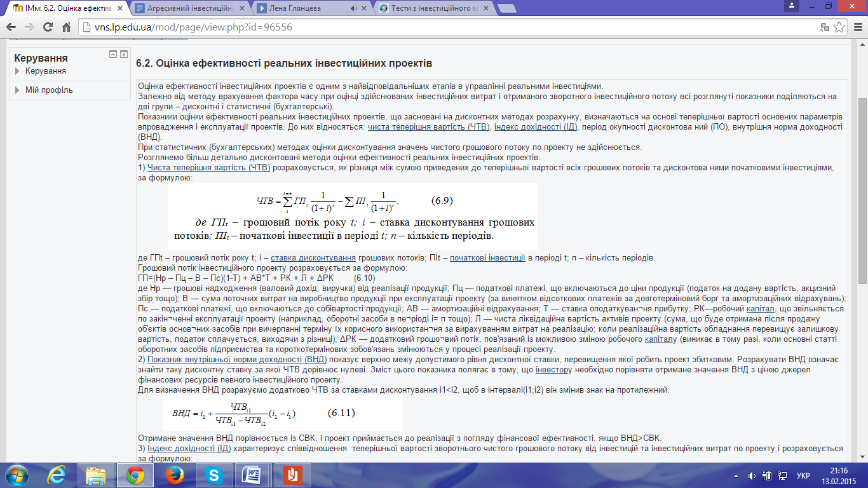Follow the 'Чиста теперішня вартість (ЧТВ)' link in item 1
The height and width of the screenshot is (488, 868).
(209, 167)
